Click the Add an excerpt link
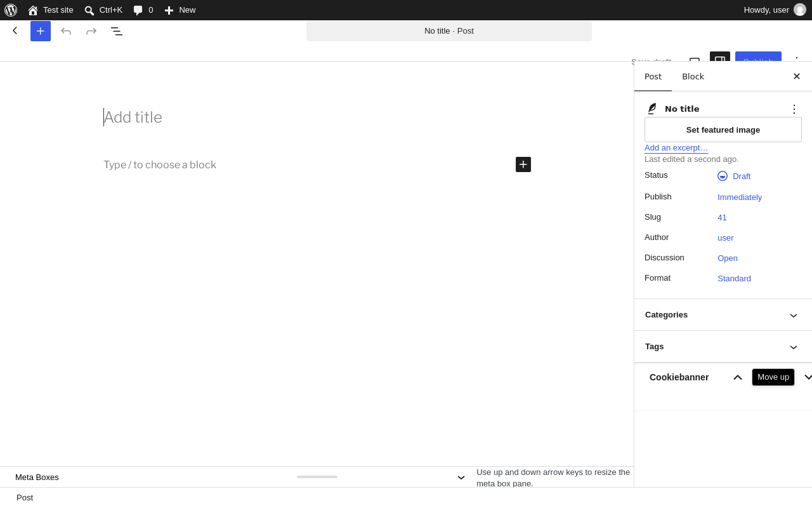This screenshot has width=812, height=508. click(676, 148)
